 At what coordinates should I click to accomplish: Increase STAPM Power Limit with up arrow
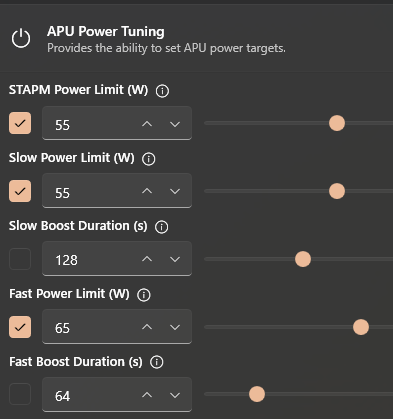click(147, 124)
